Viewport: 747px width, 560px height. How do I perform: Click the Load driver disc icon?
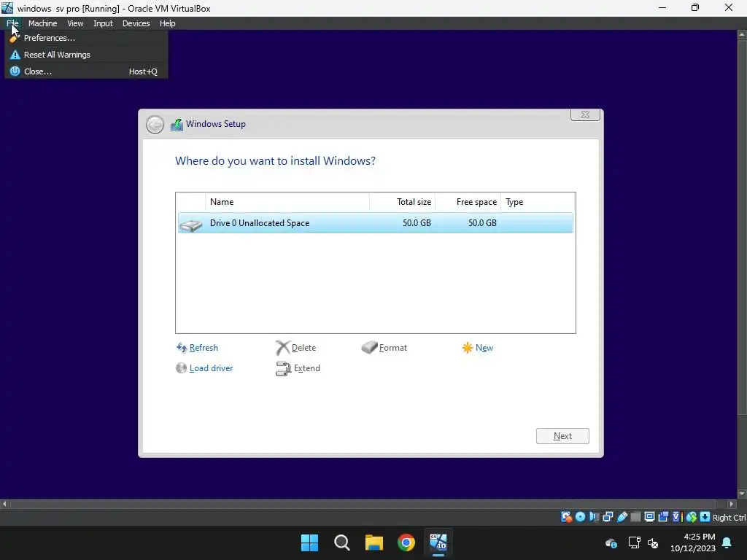click(181, 368)
